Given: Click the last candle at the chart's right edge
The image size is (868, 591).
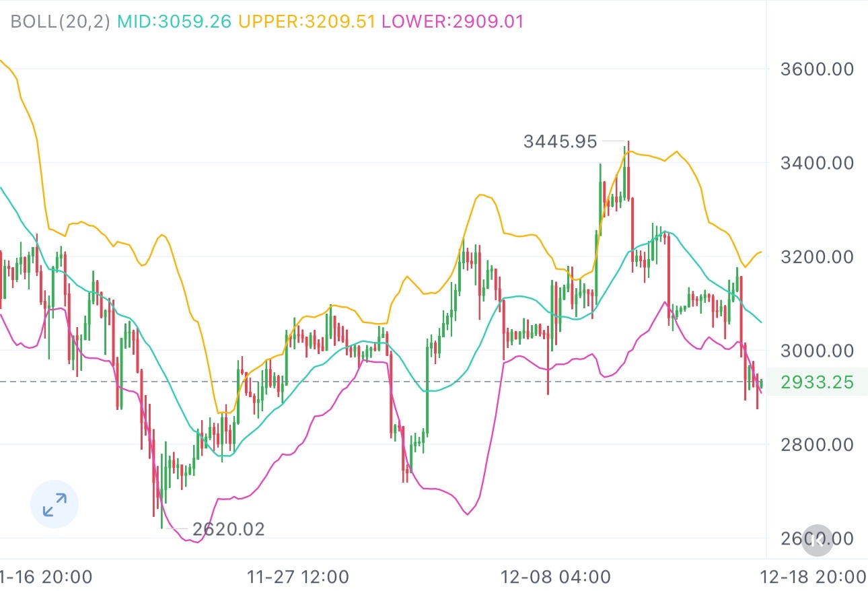Looking at the screenshot, I should point(761,384).
